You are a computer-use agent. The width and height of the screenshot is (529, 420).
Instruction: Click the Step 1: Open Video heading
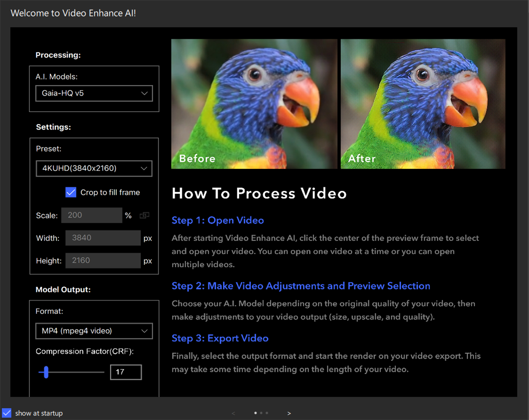[x=218, y=220]
